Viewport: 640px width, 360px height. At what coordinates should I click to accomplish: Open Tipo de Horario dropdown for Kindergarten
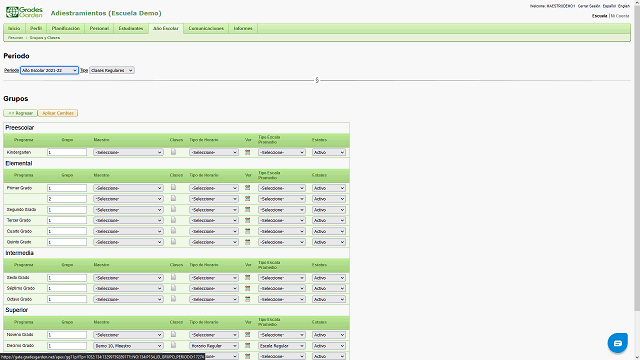(214, 152)
